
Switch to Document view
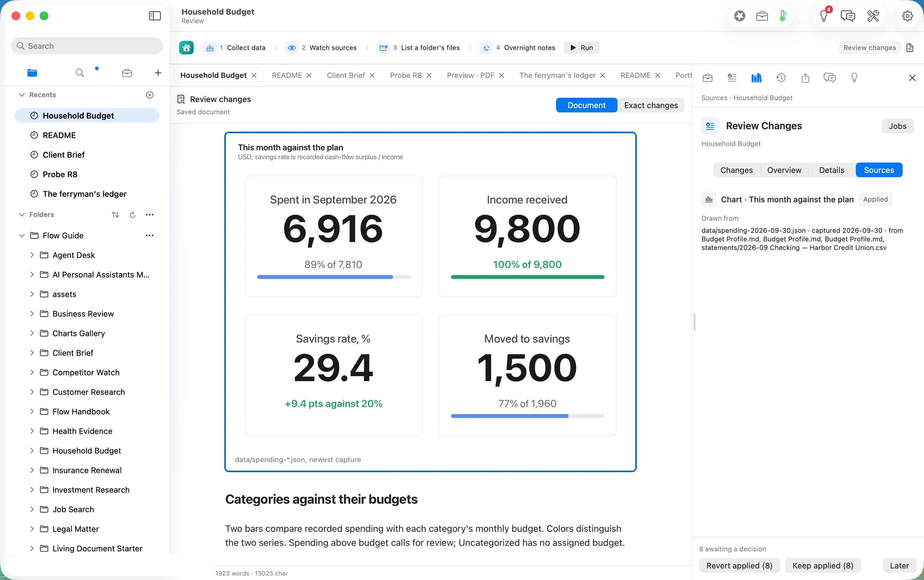pos(586,105)
